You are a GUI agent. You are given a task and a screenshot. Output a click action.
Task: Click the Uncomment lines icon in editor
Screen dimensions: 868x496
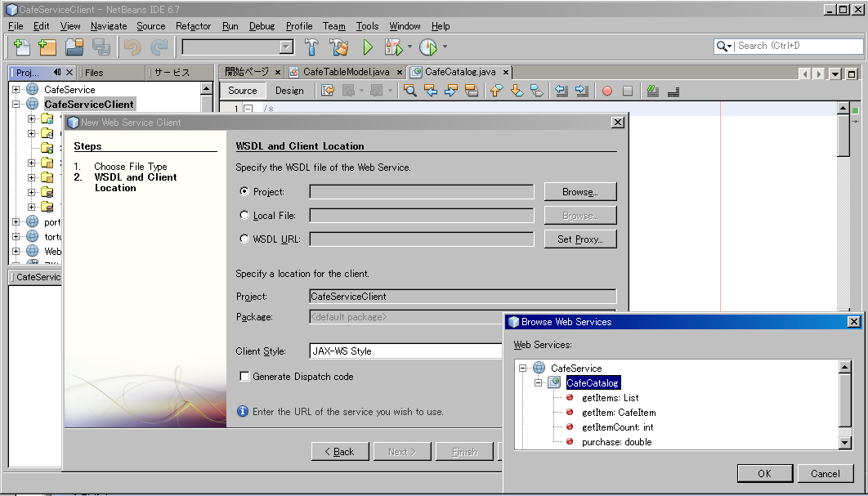(673, 90)
